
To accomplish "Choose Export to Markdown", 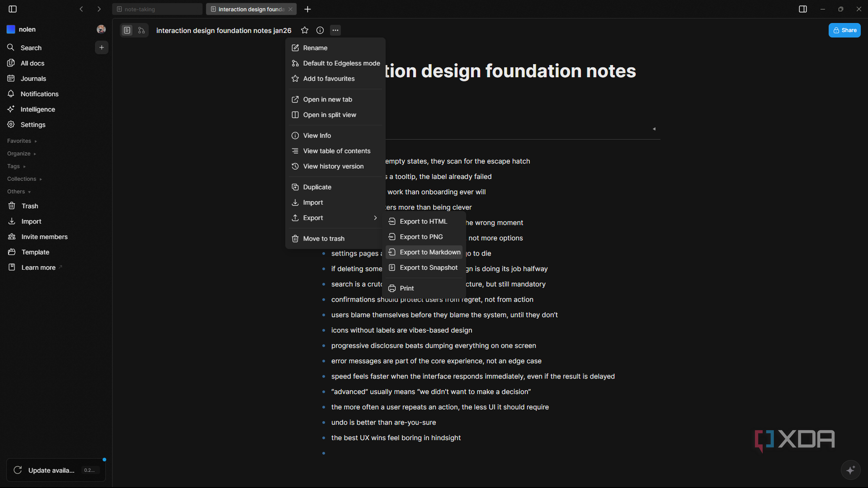I will 424,252.
